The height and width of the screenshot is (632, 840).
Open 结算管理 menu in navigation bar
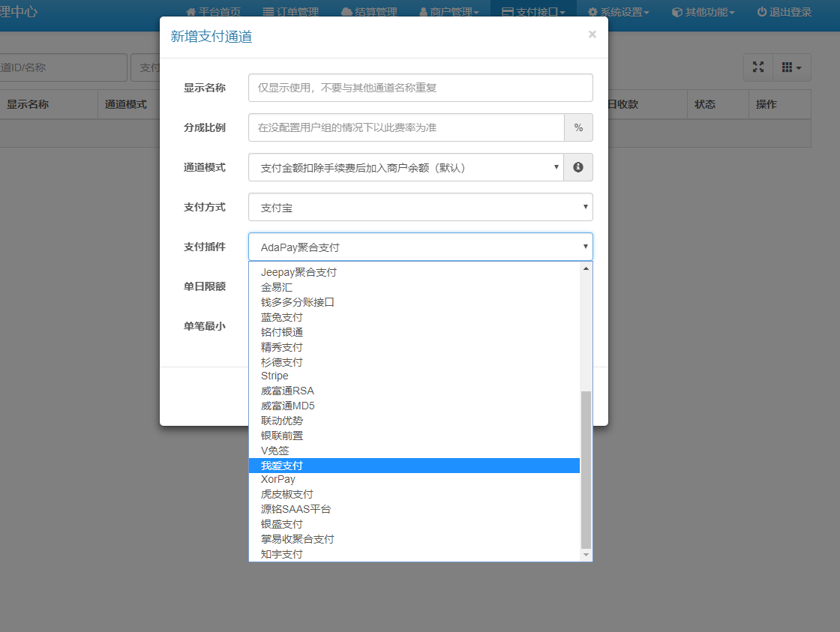[369, 12]
